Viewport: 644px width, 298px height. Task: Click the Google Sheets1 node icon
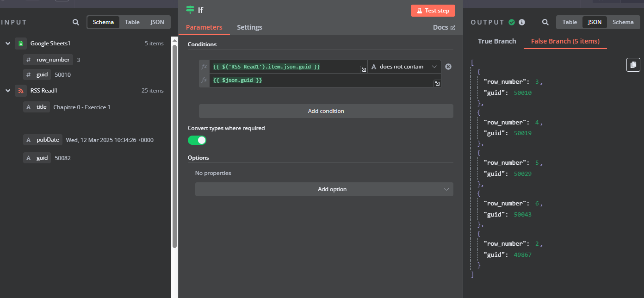click(x=21, y=43)
